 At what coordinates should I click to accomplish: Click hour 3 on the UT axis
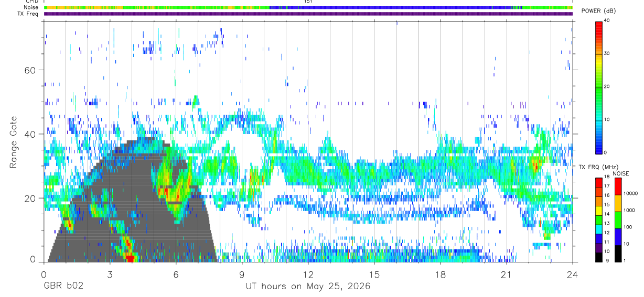tap(110, 274)
